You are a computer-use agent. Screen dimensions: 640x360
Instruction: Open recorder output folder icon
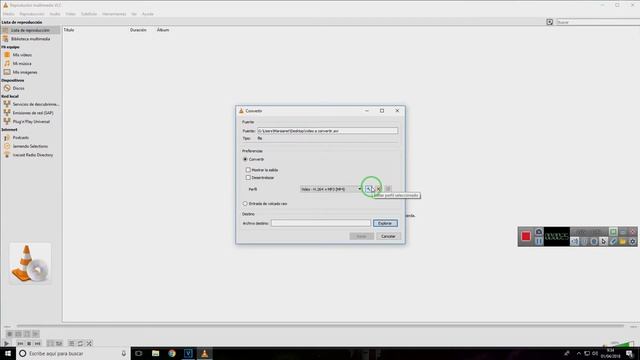click(623, 242)
